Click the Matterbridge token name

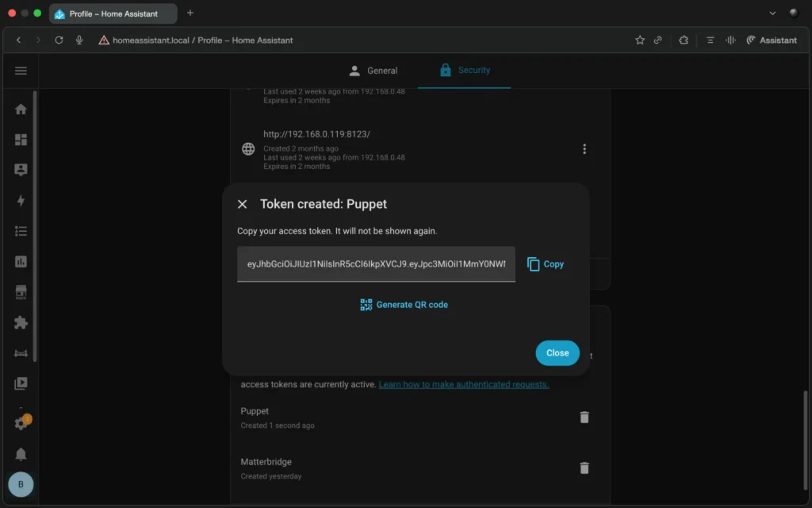[266, 462]
